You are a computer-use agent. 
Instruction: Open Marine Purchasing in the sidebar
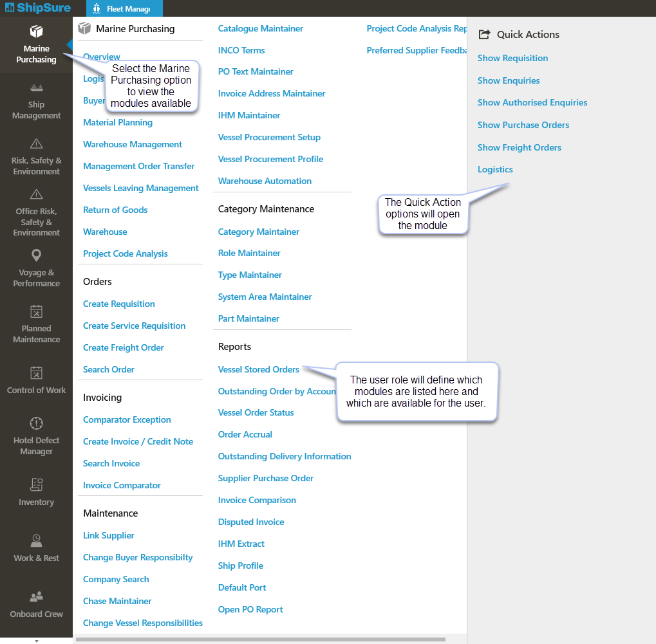[36, 44]
